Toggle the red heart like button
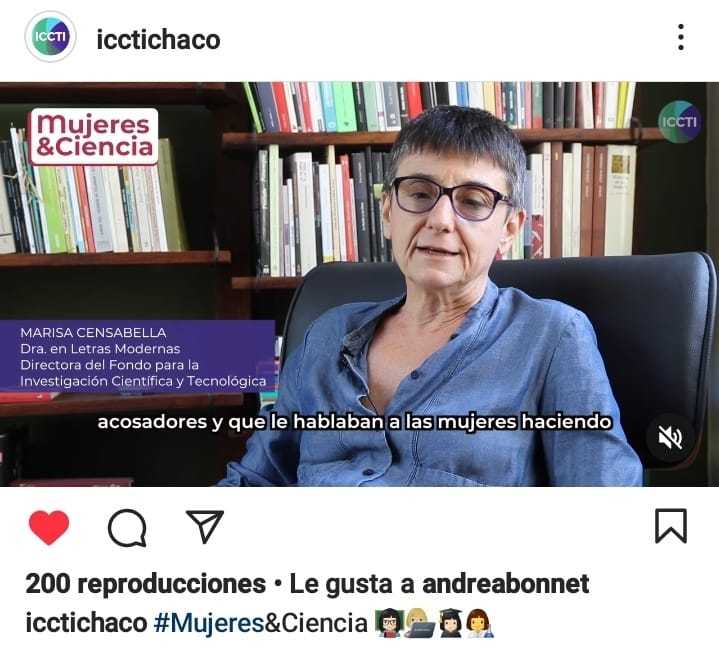 49,527
